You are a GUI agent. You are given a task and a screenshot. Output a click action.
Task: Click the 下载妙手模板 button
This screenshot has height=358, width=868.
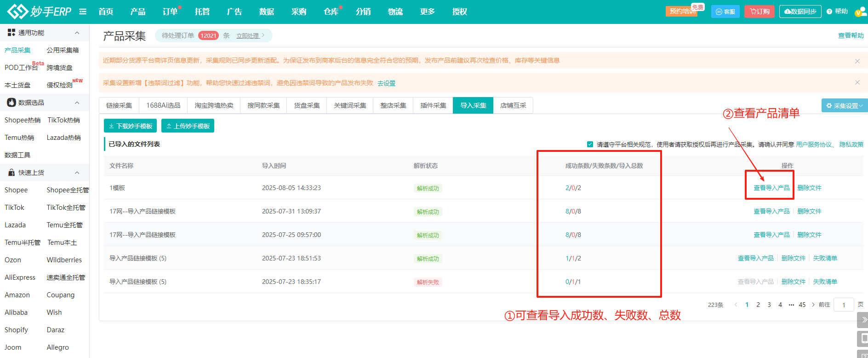coord(130,126)
